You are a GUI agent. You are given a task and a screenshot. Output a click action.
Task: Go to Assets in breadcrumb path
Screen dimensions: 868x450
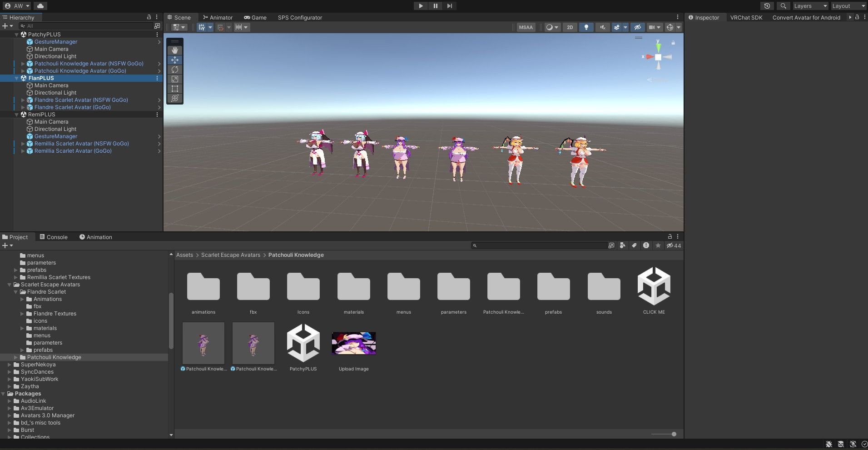(x=184, y=255)
